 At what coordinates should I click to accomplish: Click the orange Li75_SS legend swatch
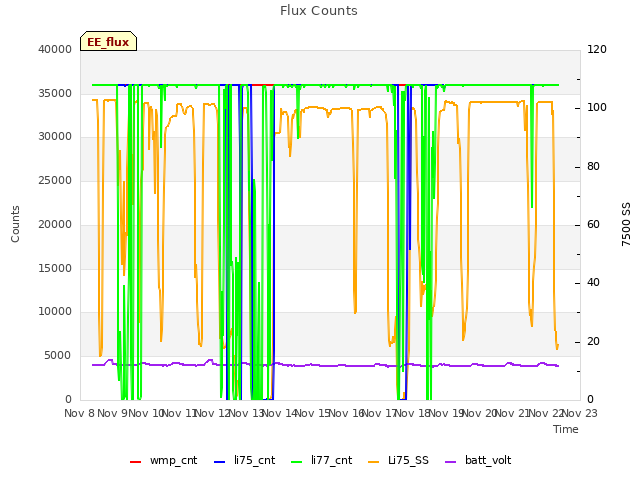[x=373, y=462]
